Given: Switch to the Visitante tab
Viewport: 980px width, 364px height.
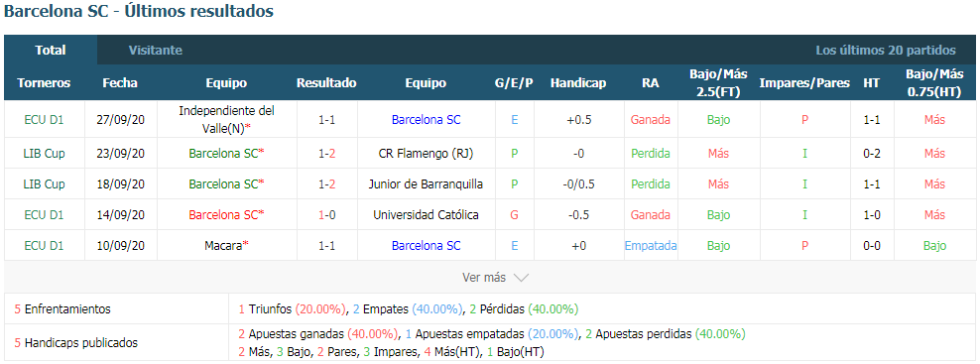Looking at the screenshot, I should pyautogui.click(x=156, y=50).
